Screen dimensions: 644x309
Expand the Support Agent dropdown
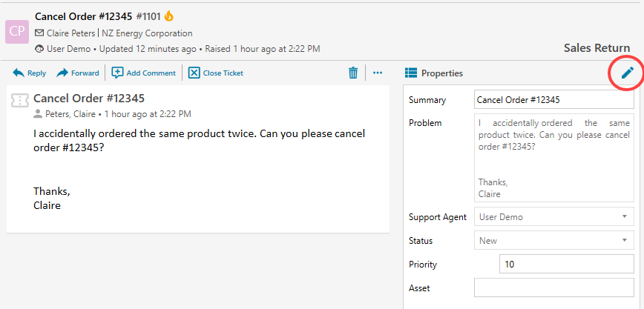(553, 217)
